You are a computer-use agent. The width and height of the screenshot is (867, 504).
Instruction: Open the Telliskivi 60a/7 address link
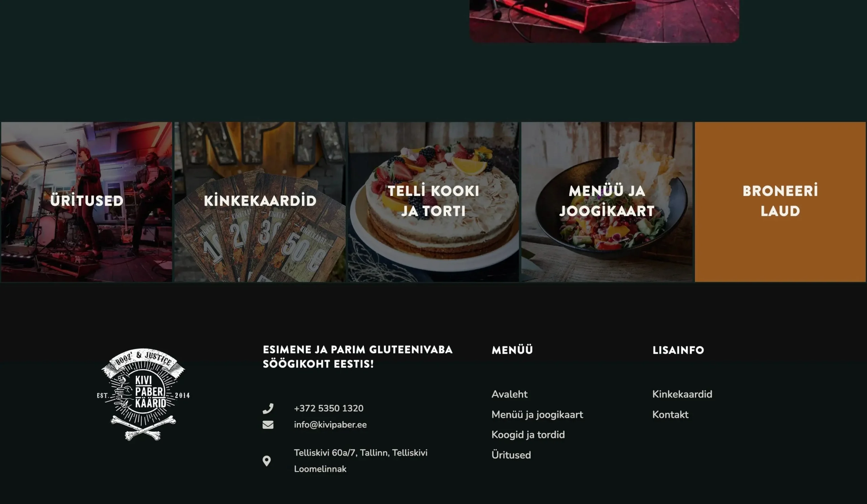click(x=361, y=461)
